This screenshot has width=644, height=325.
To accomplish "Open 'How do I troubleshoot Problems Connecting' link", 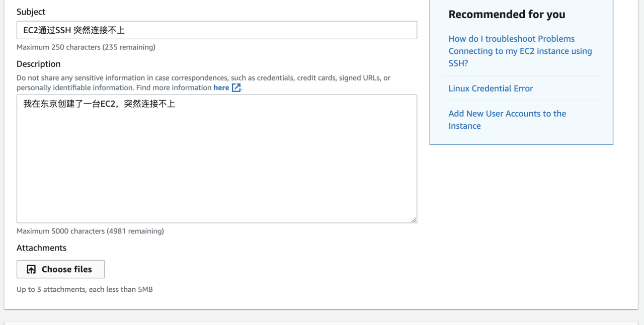I will click(x=520, y=51).
